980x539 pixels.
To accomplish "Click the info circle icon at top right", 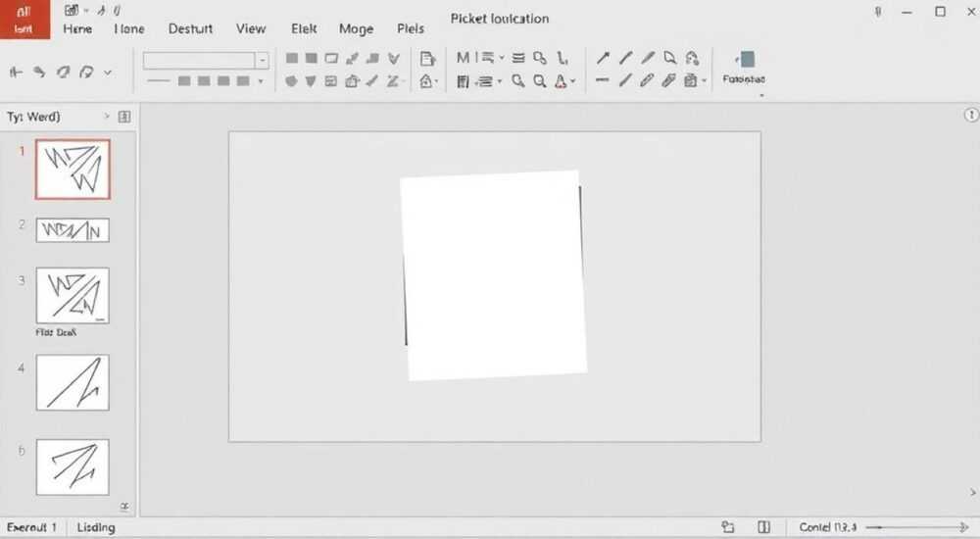I will [971, 115].
